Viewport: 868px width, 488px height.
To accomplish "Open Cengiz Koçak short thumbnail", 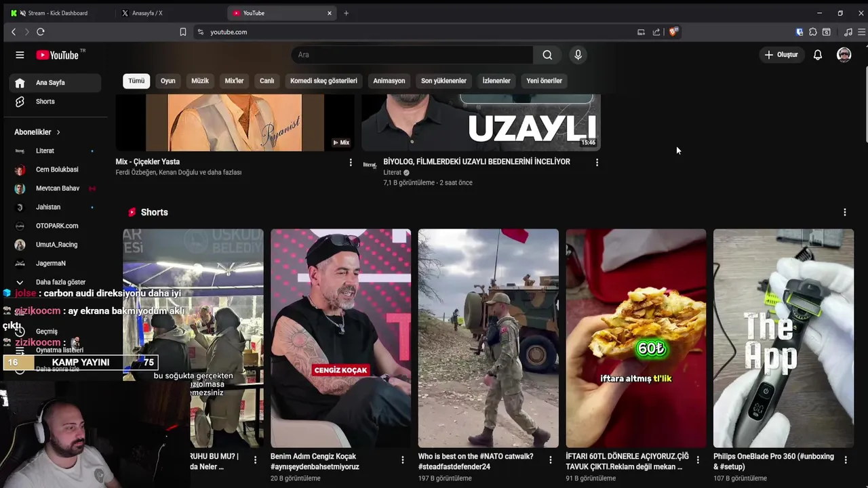I will (340, 338).
